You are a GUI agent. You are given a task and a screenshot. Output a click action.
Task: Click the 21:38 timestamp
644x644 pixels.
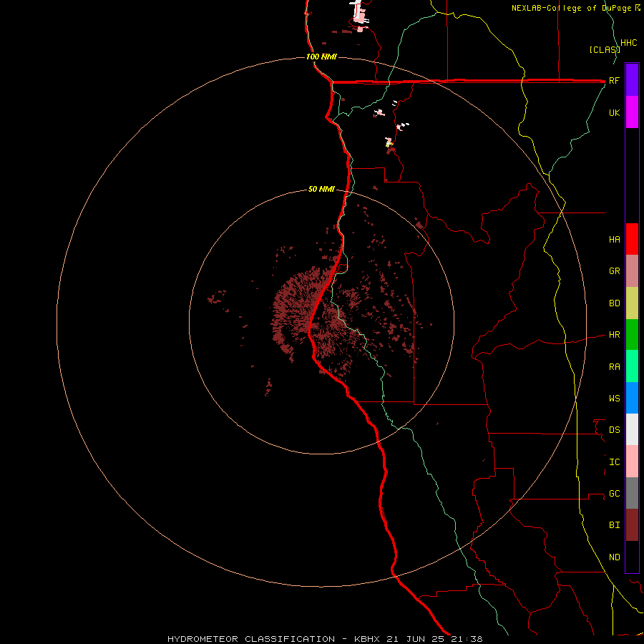[467, 639]
